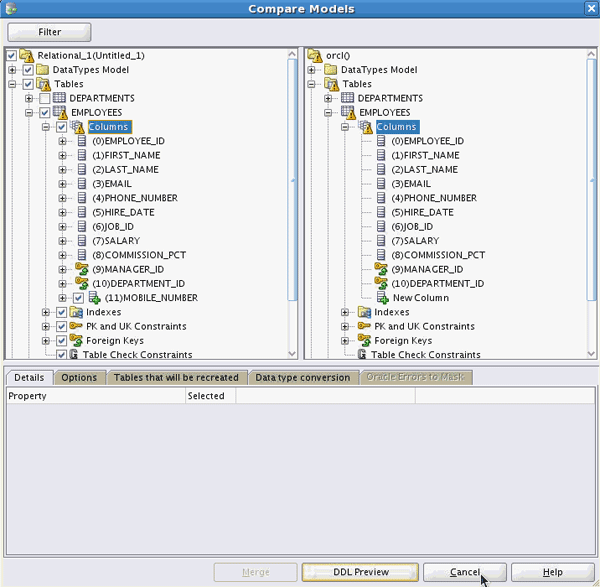Viewport: 600px width, 587px height.
Task: Collapse the EMPLOYEES node in left pane
Action: click(x=29, y=113)
